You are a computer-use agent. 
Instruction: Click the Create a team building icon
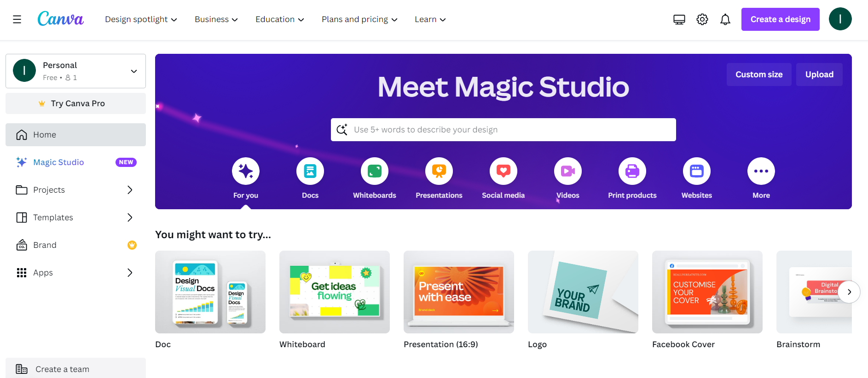pyautogui.click(x=22, y=369)
